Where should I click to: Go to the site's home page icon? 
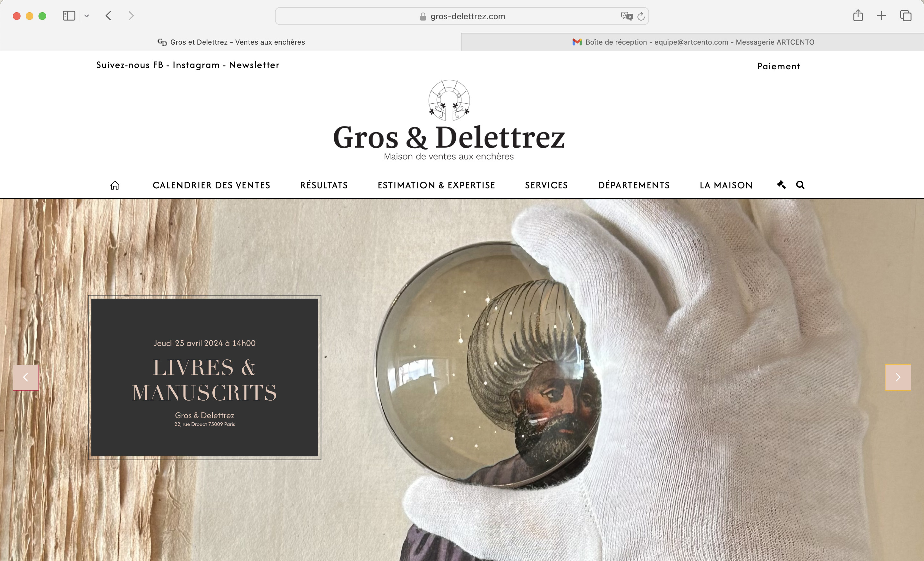coord(115,185)
